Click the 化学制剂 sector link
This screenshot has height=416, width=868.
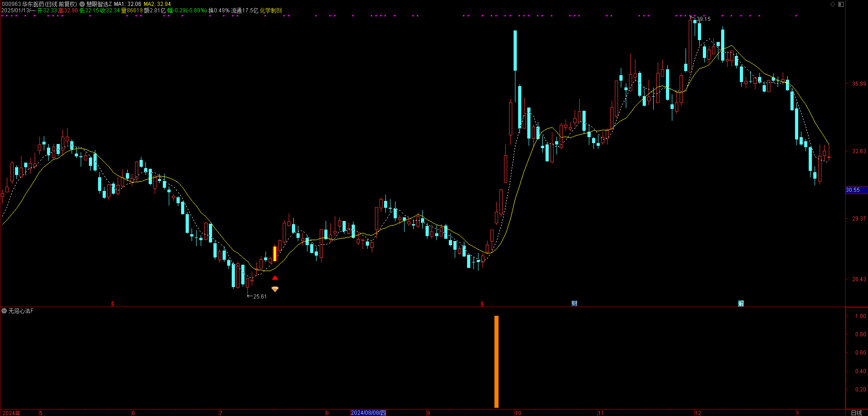[271, 10]
